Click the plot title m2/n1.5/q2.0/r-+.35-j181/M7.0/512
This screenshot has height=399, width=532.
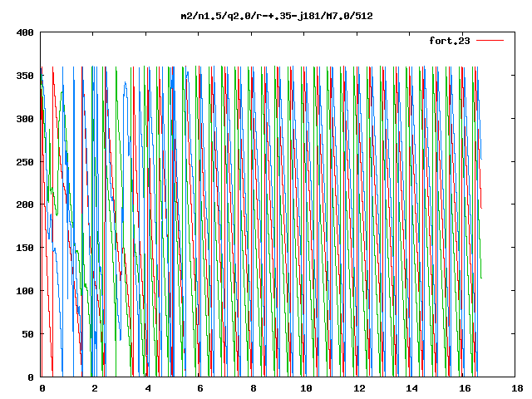click(277, 16)
